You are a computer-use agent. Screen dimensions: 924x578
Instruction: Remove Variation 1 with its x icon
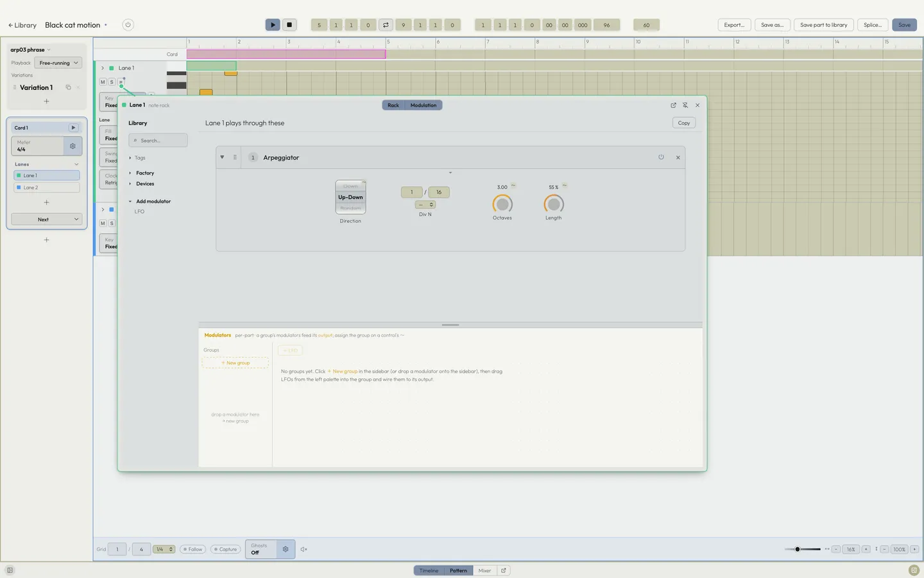tap(78, 87)
